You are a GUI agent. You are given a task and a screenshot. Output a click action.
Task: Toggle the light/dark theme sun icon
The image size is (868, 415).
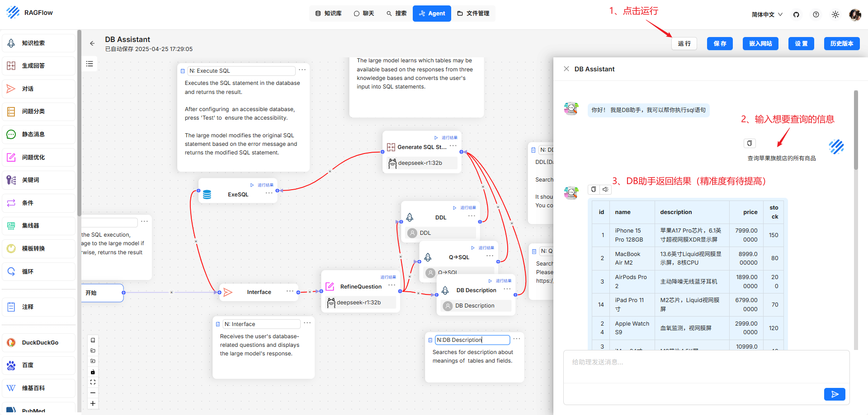[835, 14]
